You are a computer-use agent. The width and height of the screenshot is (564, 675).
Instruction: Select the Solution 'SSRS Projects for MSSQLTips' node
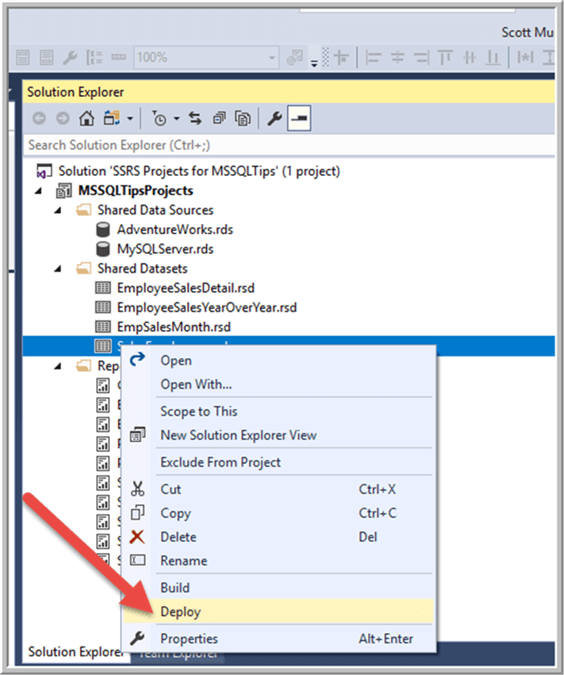point(199,171)
